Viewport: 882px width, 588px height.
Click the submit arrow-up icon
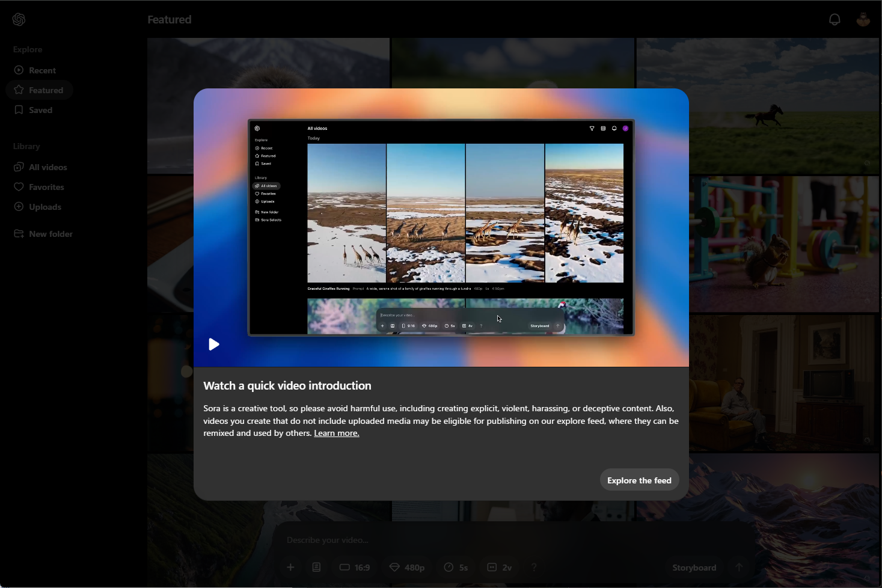pos(740,568)
